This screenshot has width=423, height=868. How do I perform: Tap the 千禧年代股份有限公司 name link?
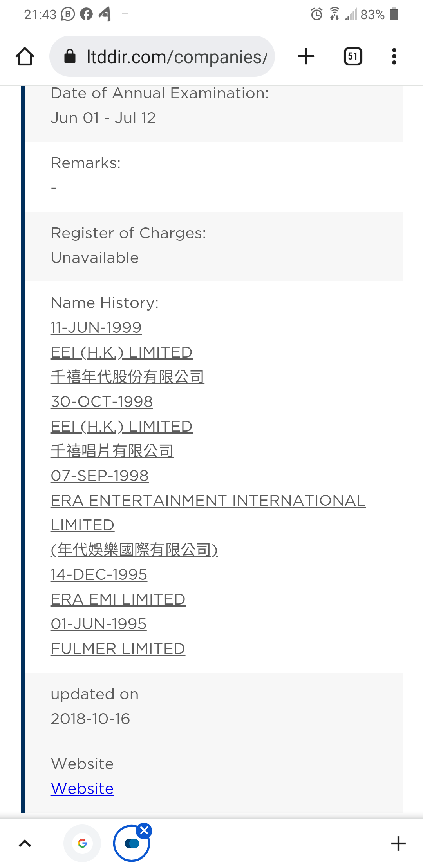(x=128, y=377)
